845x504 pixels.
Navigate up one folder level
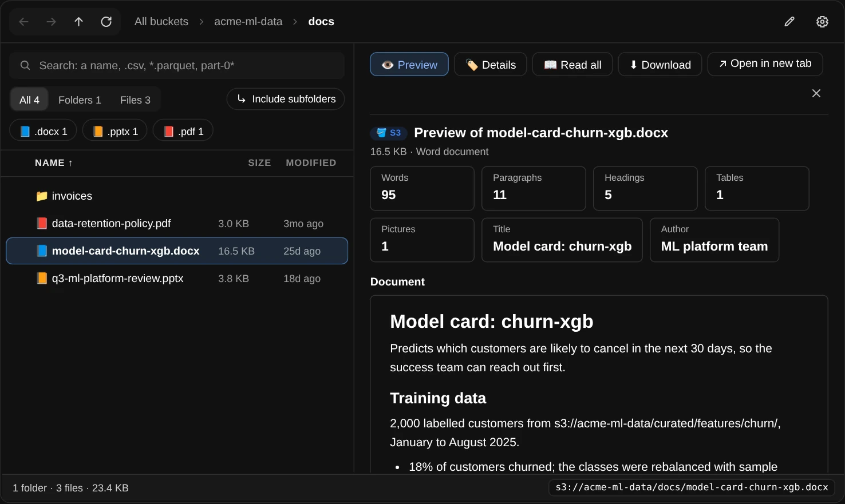pyautogui.click(x=78, y=22)
